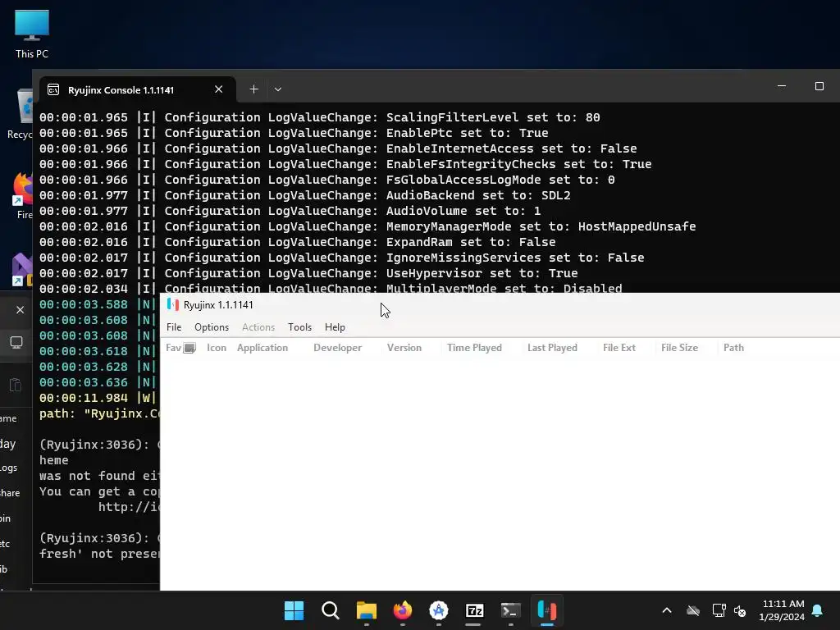The image size is (840, 630).
Task: Click the 'ExpandRam set to: False' log line
Action: coord(297,242)
